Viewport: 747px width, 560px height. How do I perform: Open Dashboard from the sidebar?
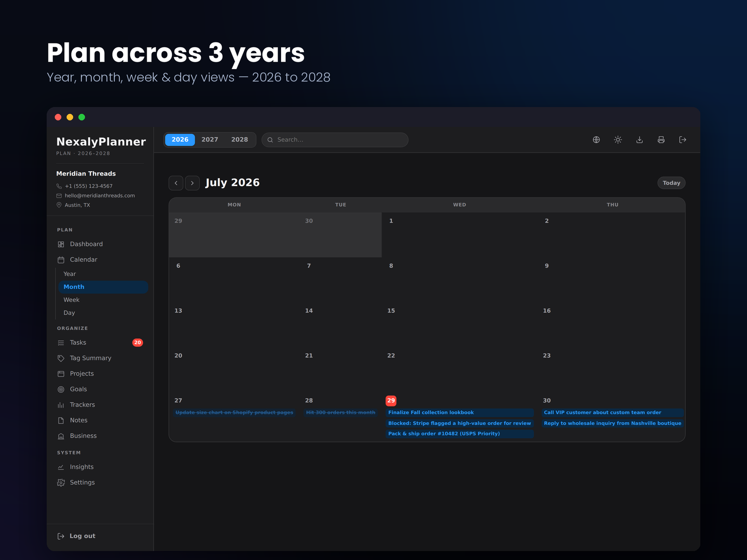(x=100, y=244)
